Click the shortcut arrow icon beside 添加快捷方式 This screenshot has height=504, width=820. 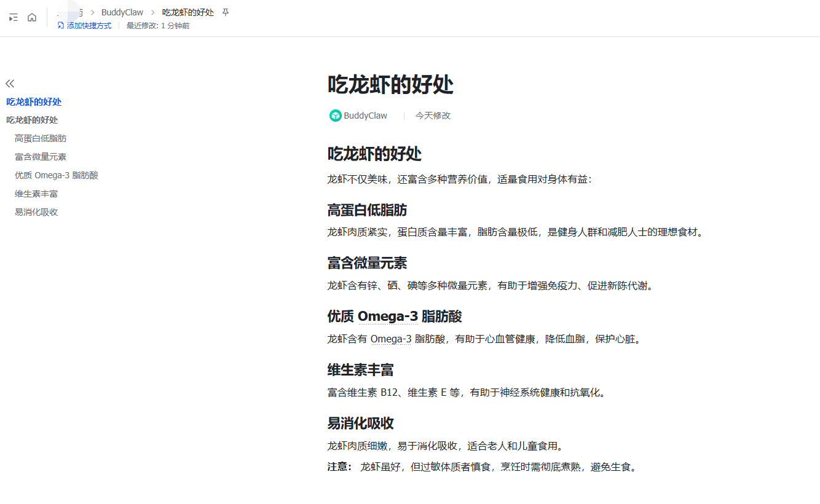tap(60, 26)
